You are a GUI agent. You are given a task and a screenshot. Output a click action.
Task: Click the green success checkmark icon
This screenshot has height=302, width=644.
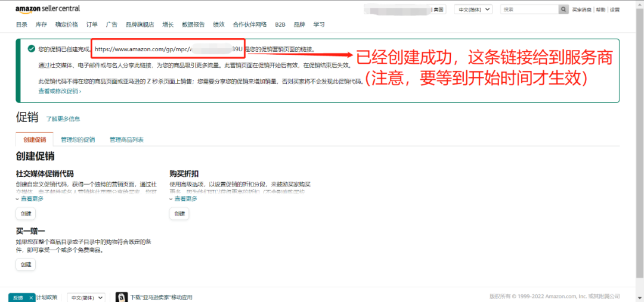tap(31, 49)
